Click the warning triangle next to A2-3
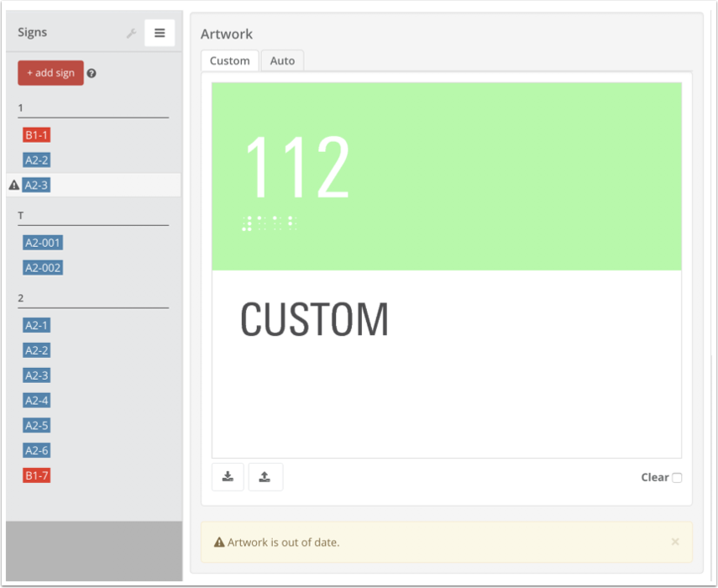Viewport: 718px width, 588px height. [x=14, y=185]
